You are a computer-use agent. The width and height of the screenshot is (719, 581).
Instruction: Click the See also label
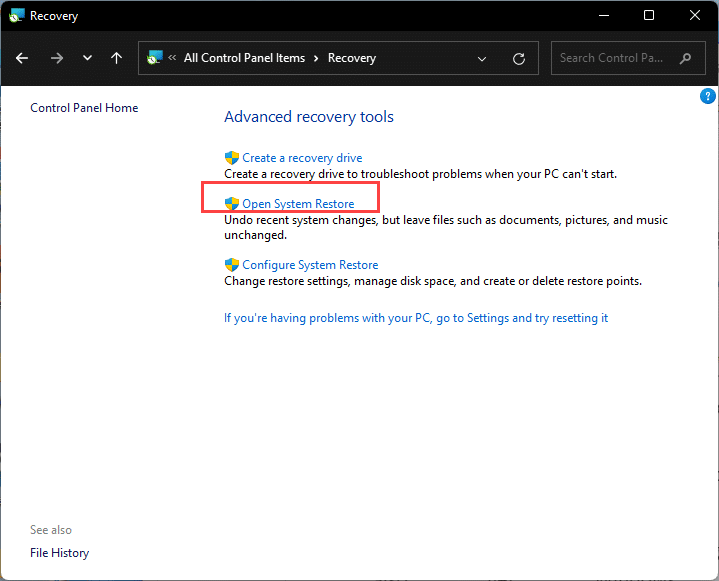(51, 530)
